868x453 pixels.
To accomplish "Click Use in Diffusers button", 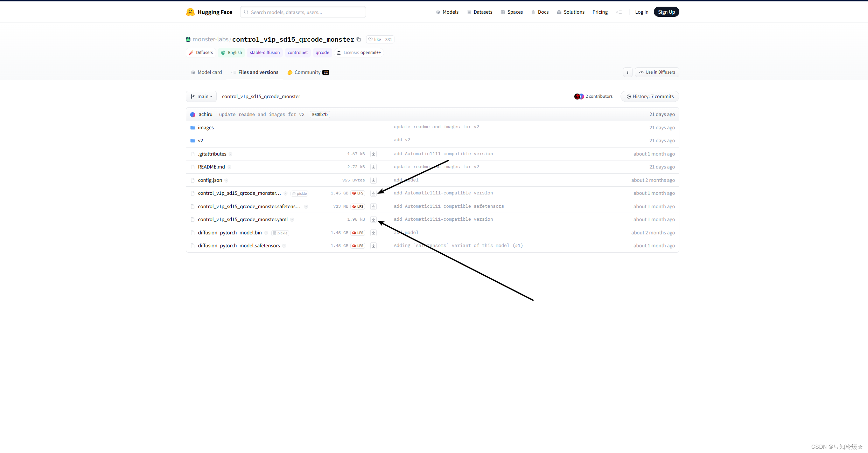I will pyautogui.click(x=657, y=72).
